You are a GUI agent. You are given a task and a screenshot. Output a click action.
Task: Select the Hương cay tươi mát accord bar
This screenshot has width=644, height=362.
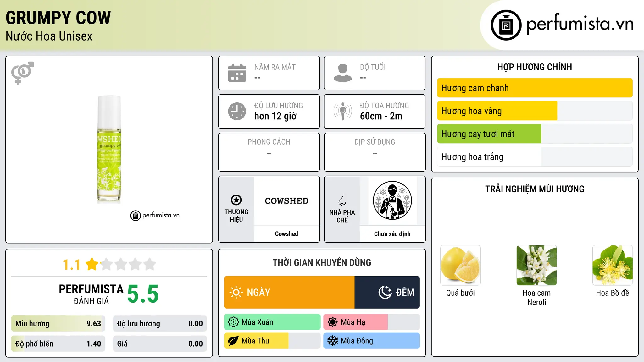[x=535, y=134]
